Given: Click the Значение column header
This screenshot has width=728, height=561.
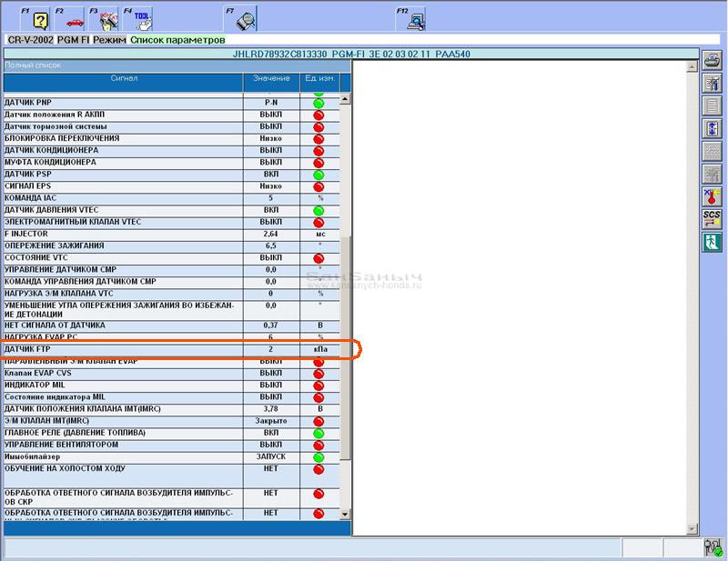Looking at the screenshot, I should 271,79.
